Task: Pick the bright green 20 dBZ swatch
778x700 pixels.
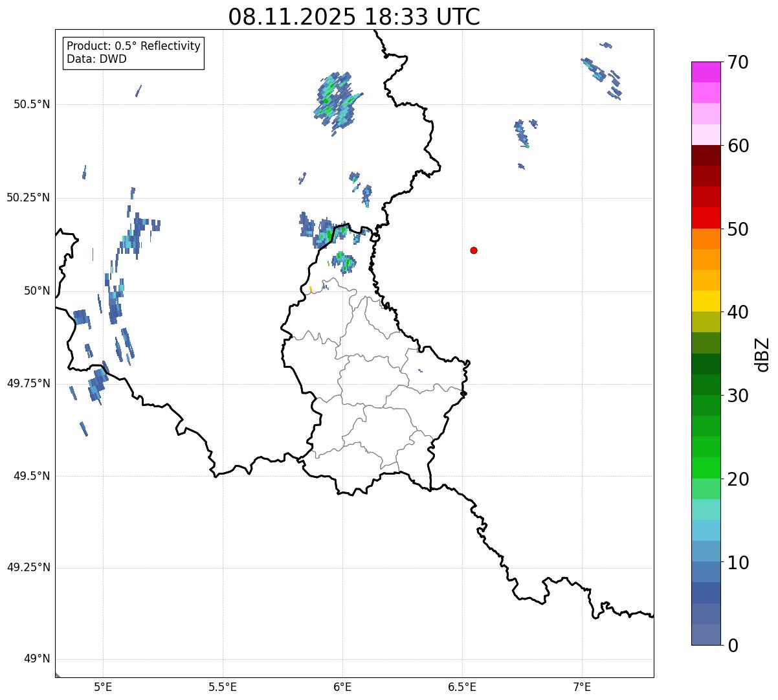Action: (706, 468)
